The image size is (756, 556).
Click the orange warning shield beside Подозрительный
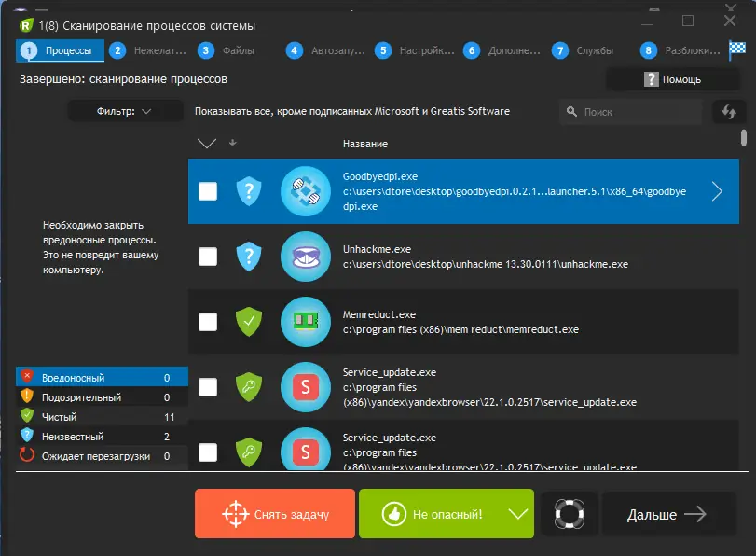coord(27,396)
